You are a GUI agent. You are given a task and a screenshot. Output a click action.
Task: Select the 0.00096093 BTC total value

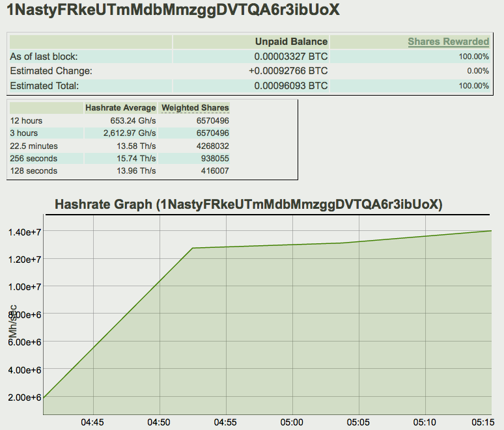[x=291, y=86]
